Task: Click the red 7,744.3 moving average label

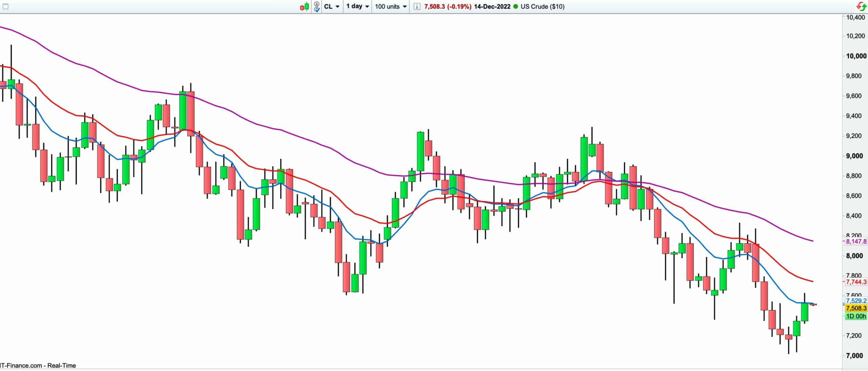Action: point(856,282)
